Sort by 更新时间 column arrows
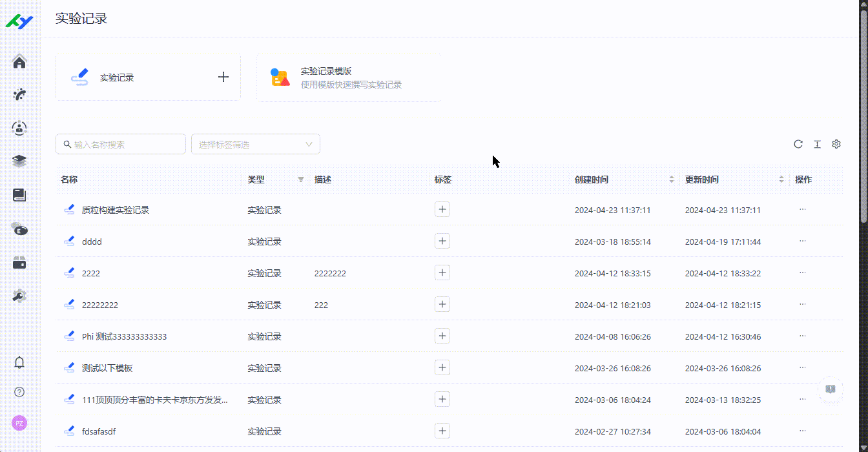Viewport: 868px width, 452px height. [x=781, y=180]
